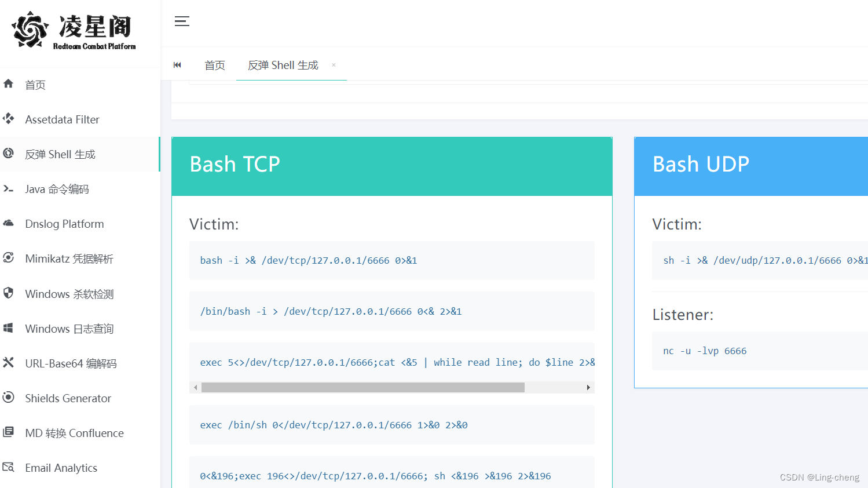Switch to the 首页 tab
The width and height of the screenshot is (868, 488).
pyautogui.click(x=215, y=65)
